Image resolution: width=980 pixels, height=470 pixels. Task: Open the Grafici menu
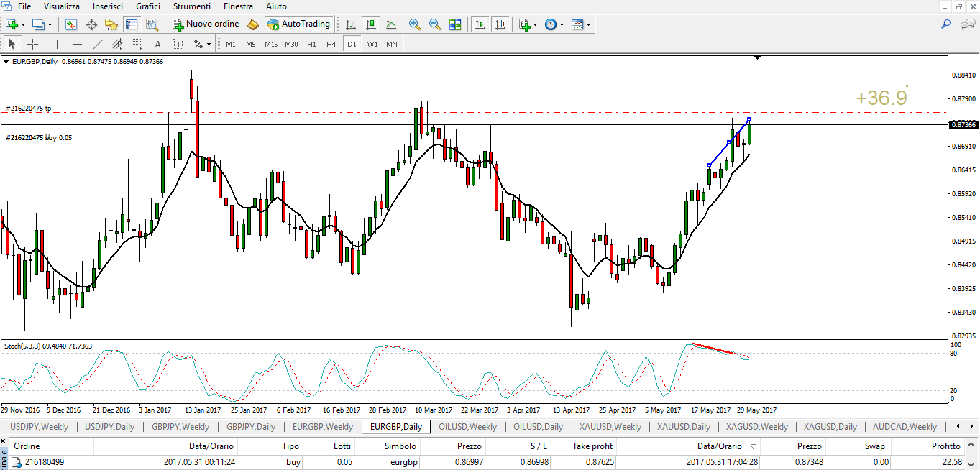click(x=148, y=6)
